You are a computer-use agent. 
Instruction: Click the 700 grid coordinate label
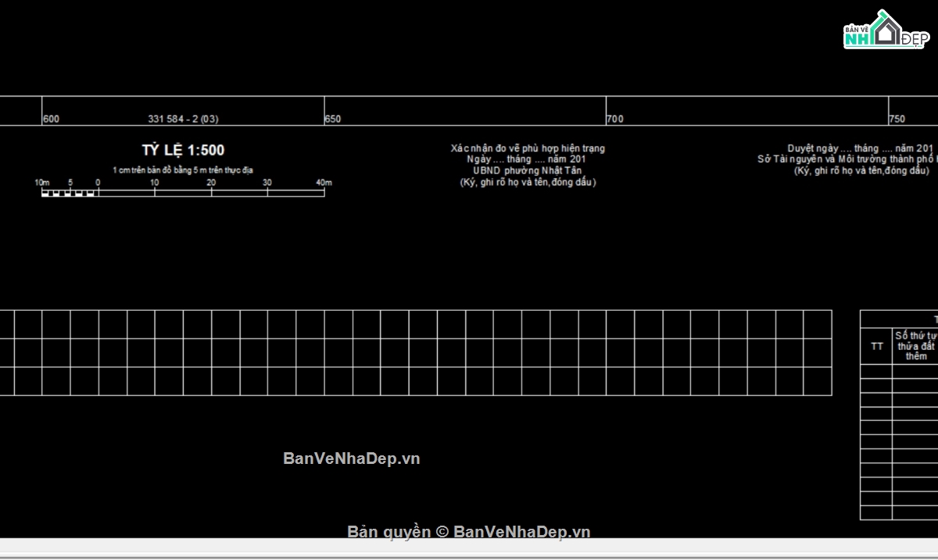click(x=615, y=119)
